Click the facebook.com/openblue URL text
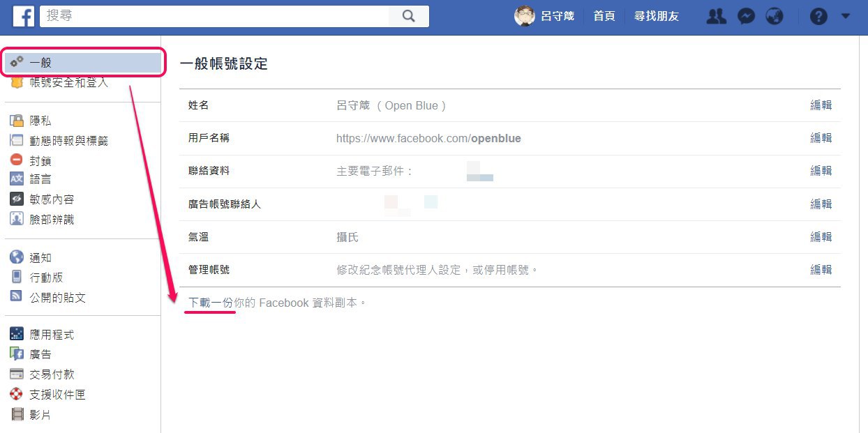Viewport: 868px width, 433px height. click(428, 138)
